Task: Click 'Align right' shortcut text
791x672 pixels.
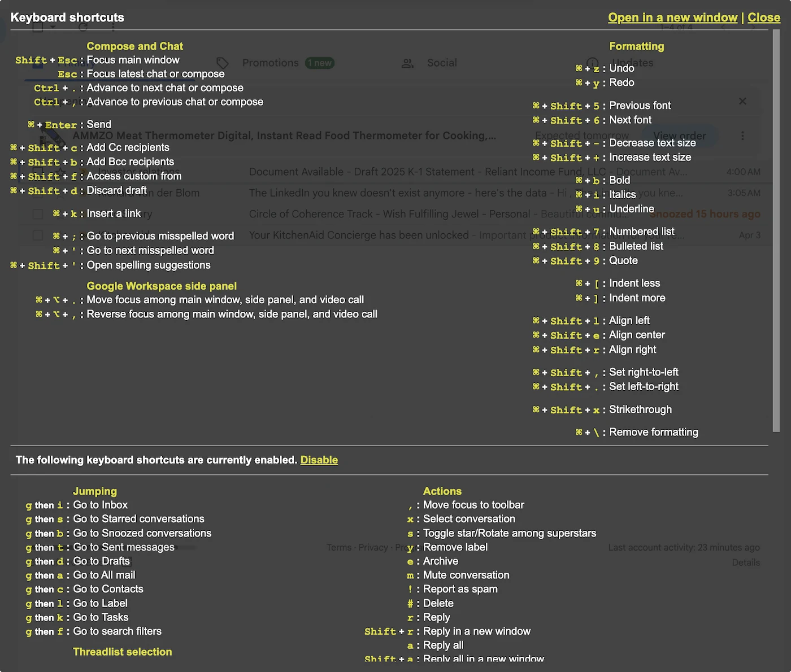Action: (x=632, y=350)
